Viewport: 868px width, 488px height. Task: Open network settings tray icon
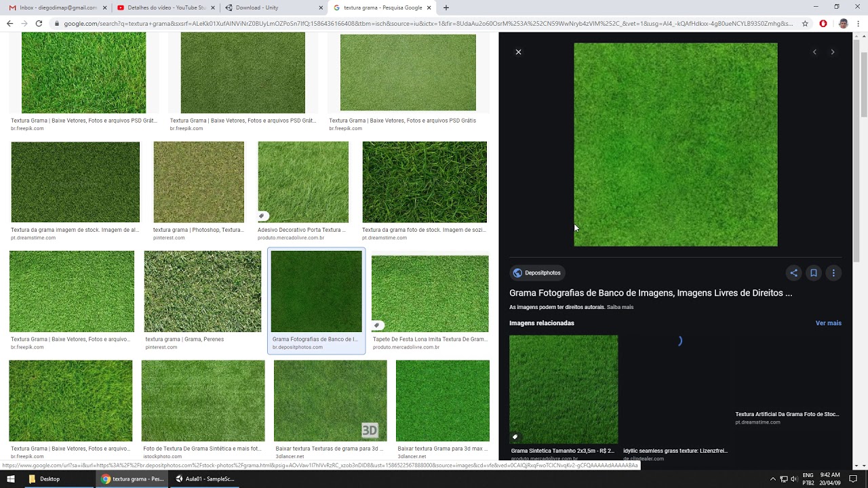click(783, 479)
